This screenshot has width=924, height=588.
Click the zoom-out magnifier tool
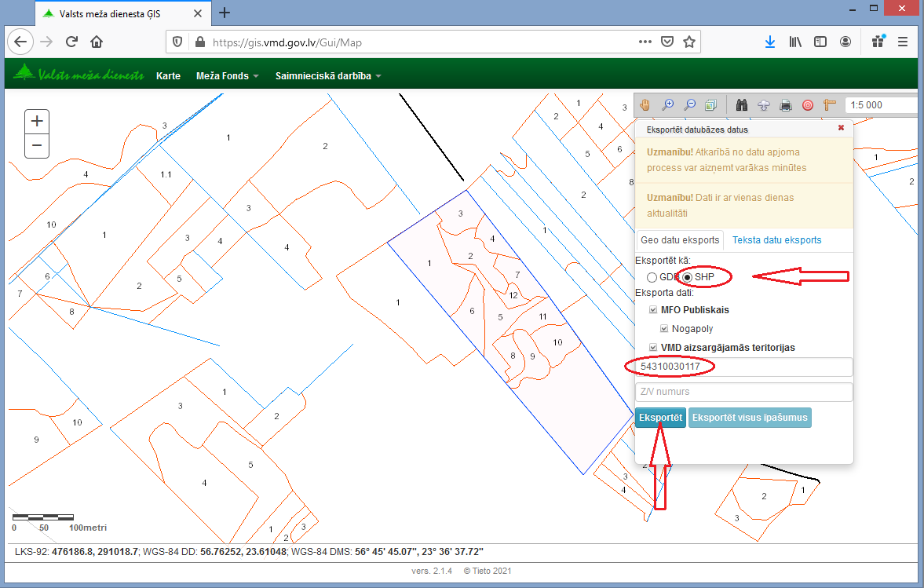point(689,104)
